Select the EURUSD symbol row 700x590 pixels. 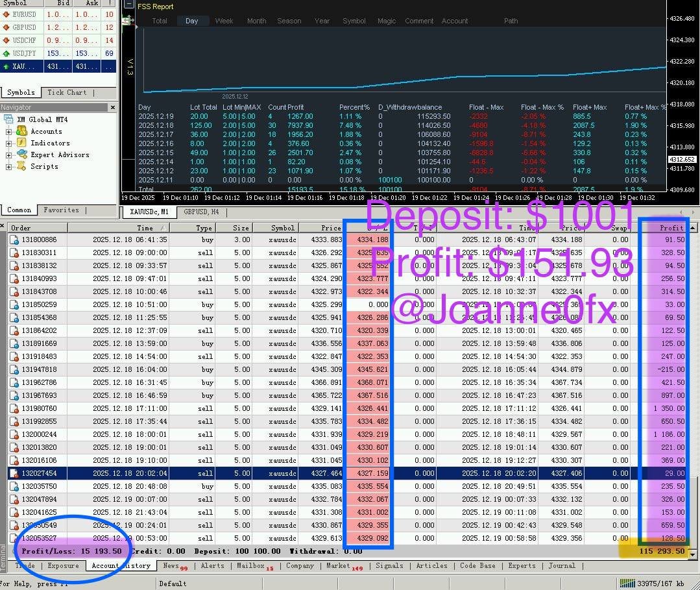[x=58, y=14]
